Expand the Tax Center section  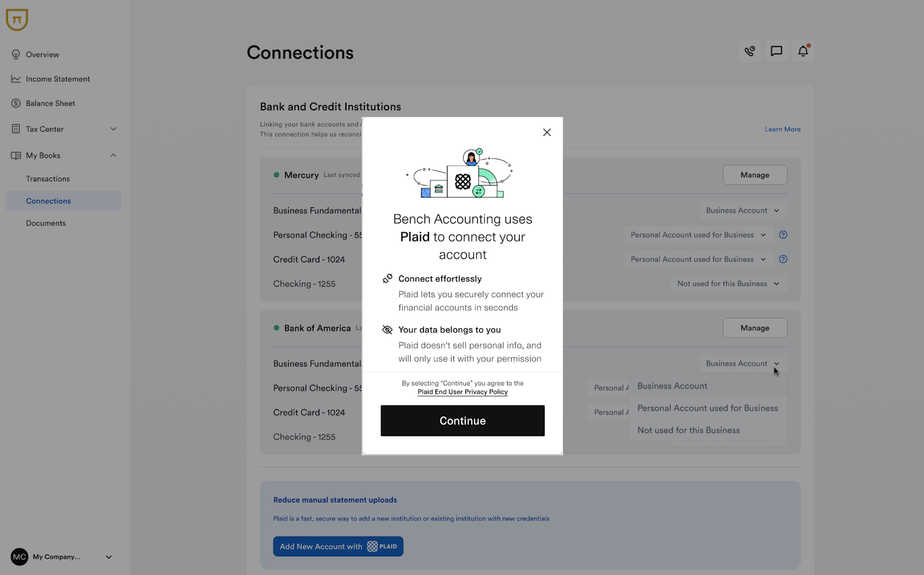click(113, 129)
